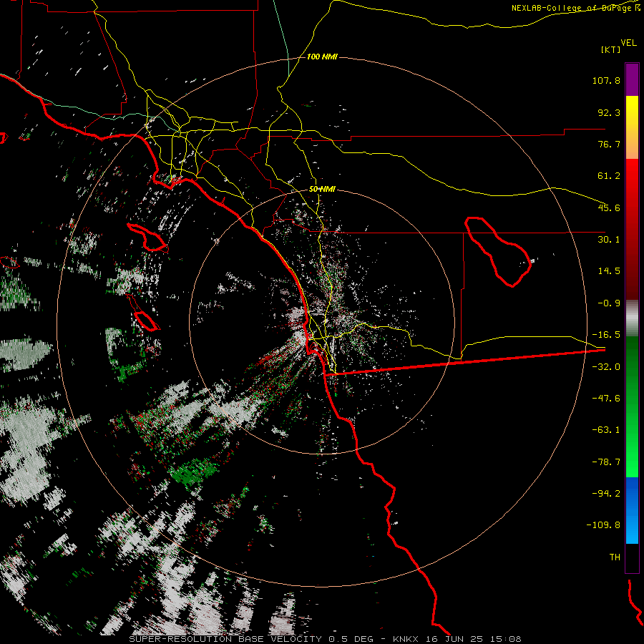The height and width of the screenshot is (644, 644).
Task: Click the yellow-orange segment of the color bar
Action: [632, 127]
